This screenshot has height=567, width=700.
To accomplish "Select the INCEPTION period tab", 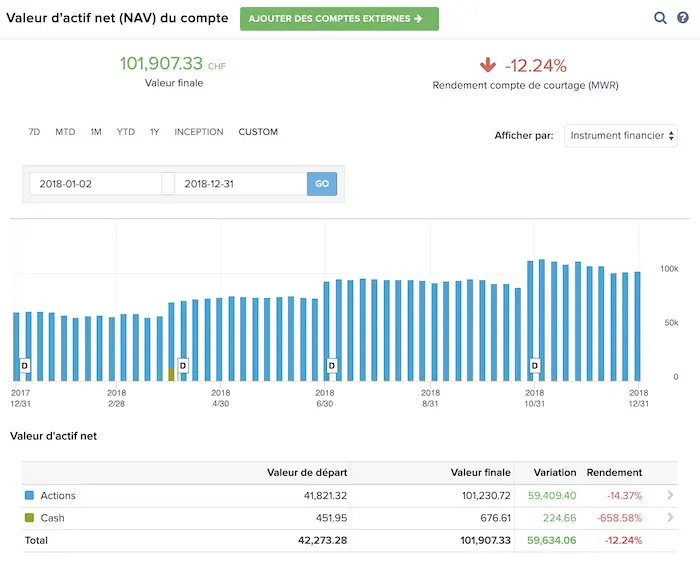I will click(199, 132).
